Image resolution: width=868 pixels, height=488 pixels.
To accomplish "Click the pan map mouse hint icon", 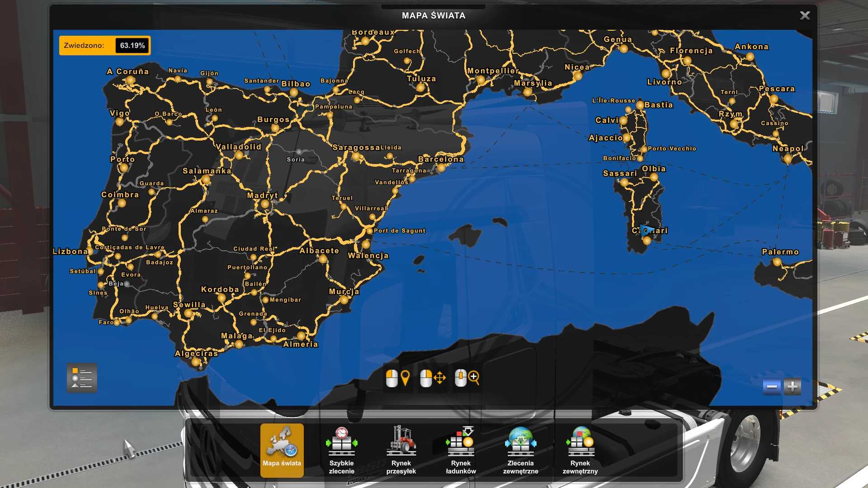I will pos(433,378).
